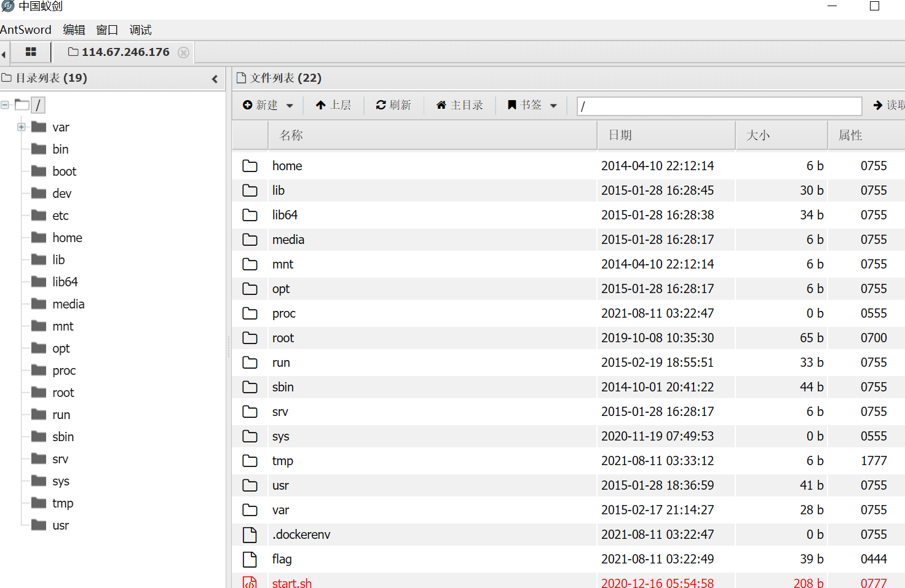The height and width of the screenshot is (588, 905).
Task: Click the path input field
Action: tap(718, 106)
